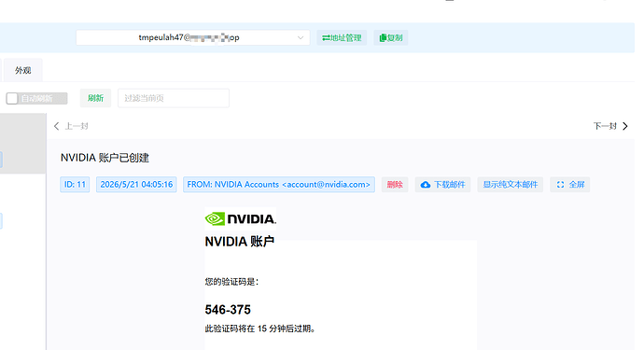Screen dimensions: 644x350
Task: Toggle the 自动刷新 auto refresh switch
Action: 36,98
